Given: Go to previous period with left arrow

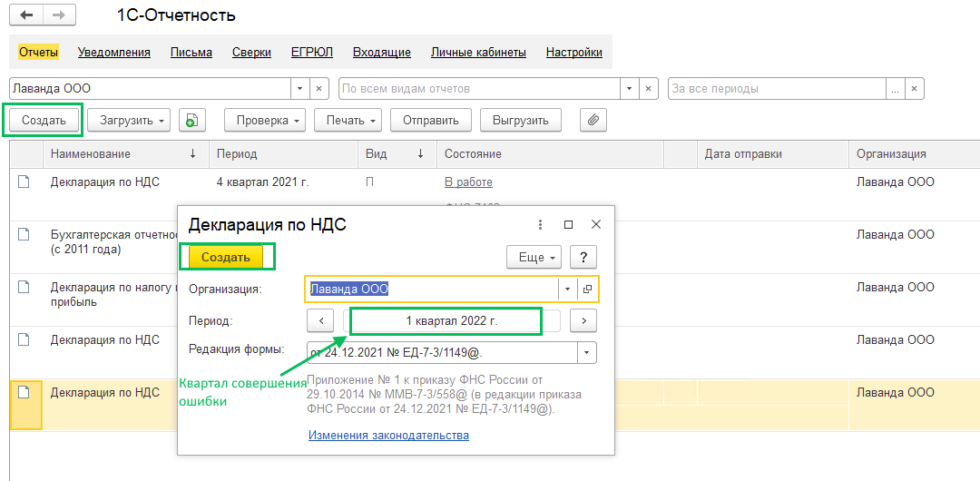Looking at the screenshot, I should pyautogui.click(x=321, y=321).
